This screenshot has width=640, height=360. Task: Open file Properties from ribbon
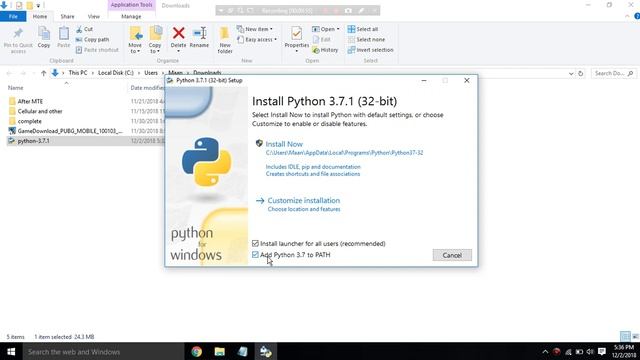[297, 39]
